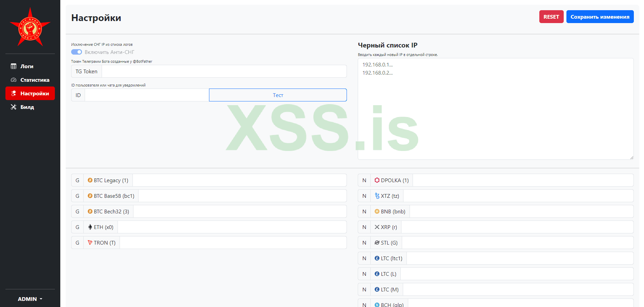The width and height of the screenshot is (644, 307).
Task: Click the Bitcoin Cash icon beside BCH
Action: click(x=377, y=305)
